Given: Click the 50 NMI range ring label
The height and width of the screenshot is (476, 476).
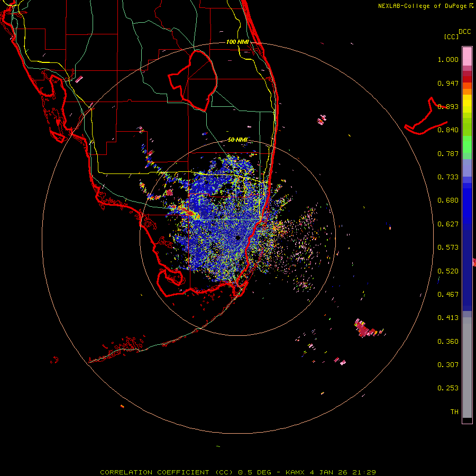Looking at the screenshot, I should 237,140.
